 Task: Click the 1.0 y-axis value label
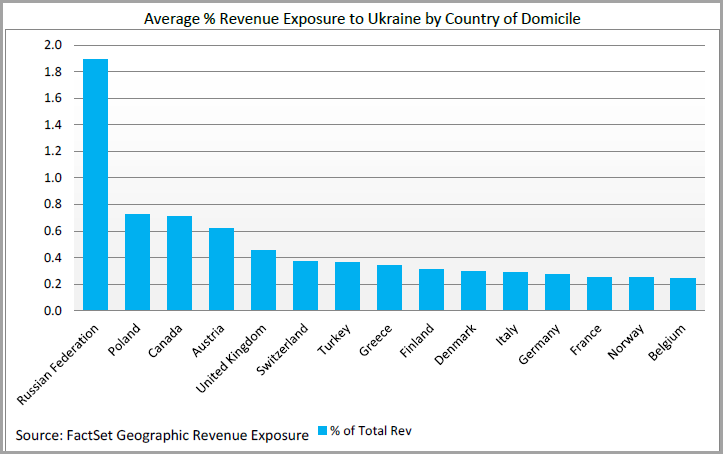53,178
